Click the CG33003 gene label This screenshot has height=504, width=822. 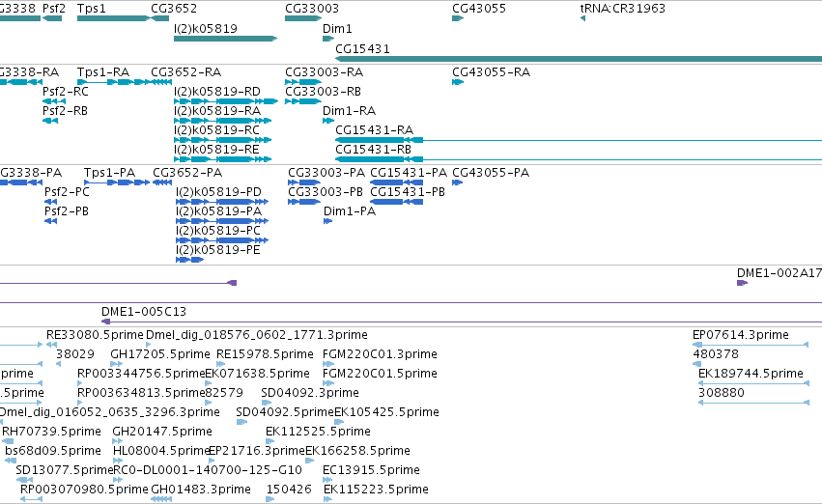click(312, 9)
